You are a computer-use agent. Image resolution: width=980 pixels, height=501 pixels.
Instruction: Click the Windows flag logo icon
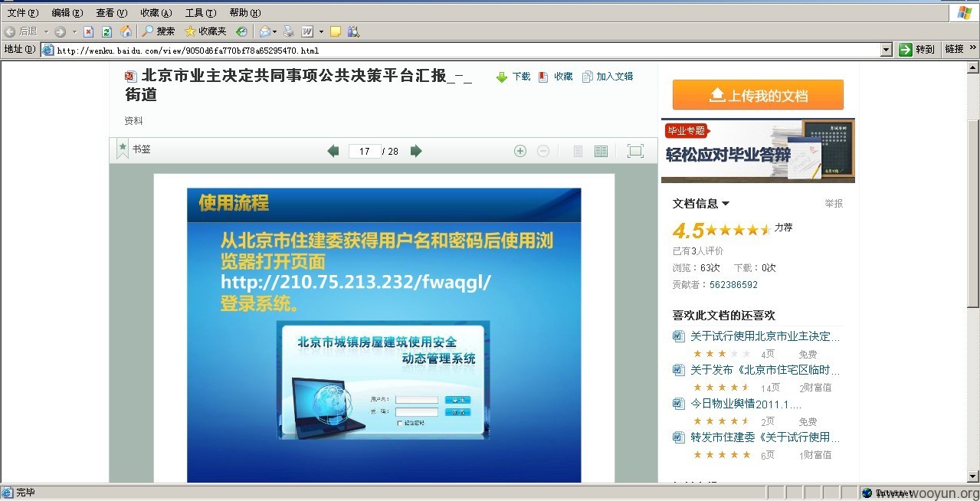point(965,13)
